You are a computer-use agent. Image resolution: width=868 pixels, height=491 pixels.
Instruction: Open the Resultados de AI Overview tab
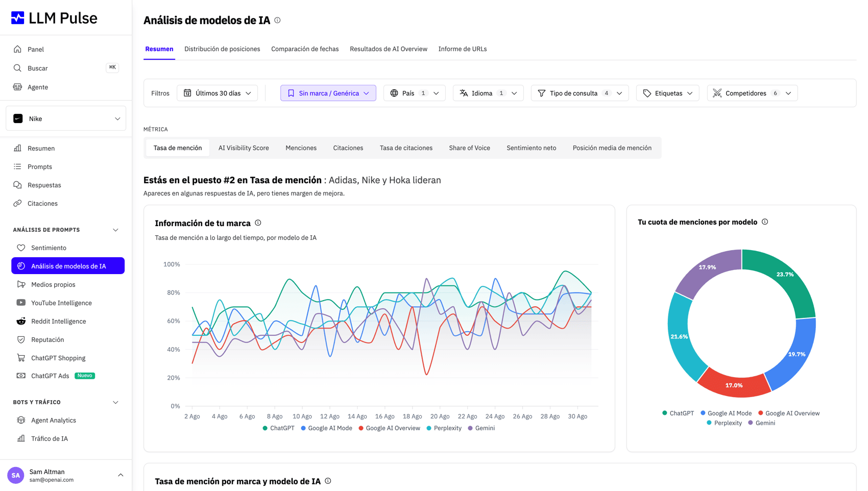389,49
